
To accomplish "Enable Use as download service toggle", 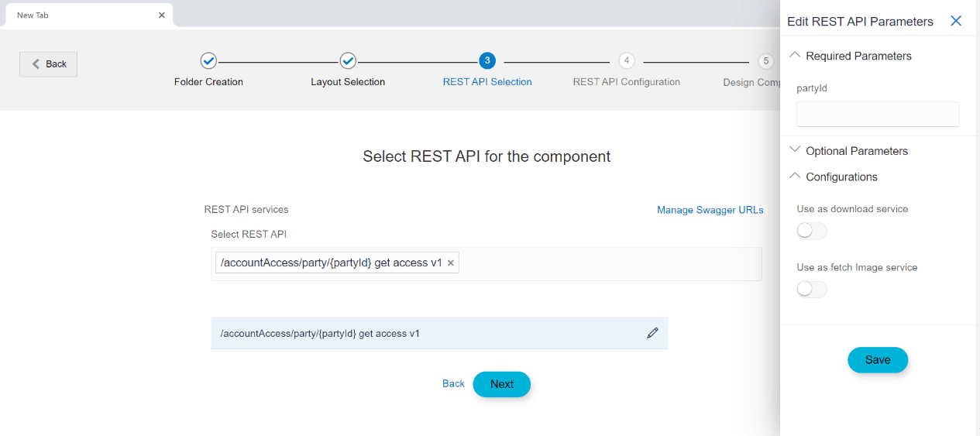I will click(811, 231).
